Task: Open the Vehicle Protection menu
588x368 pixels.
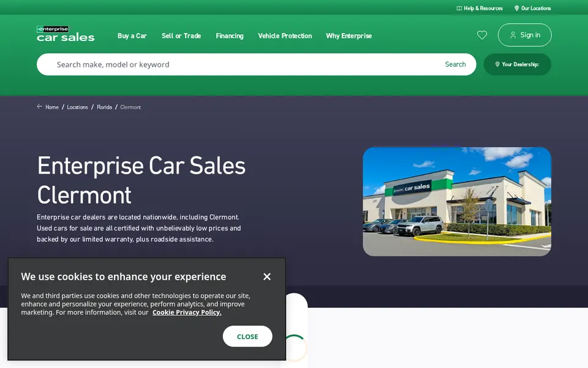Action: [x=285, y=36]
